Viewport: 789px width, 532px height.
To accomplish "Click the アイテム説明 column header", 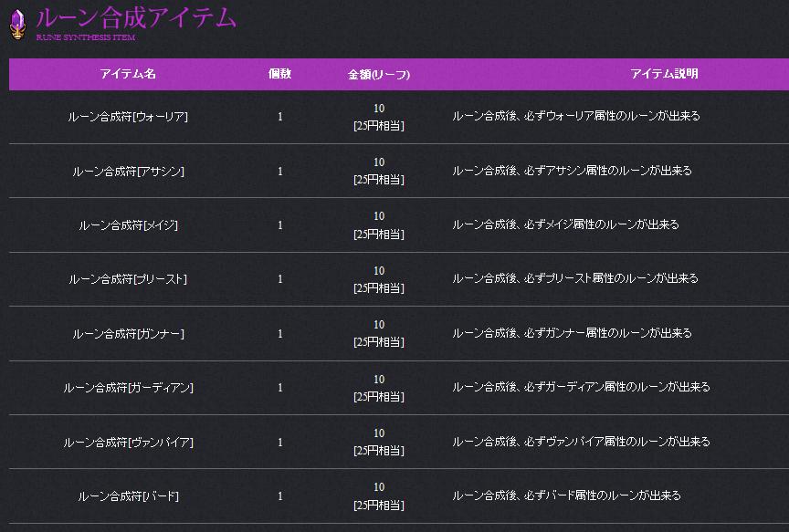I will point(664,74).
